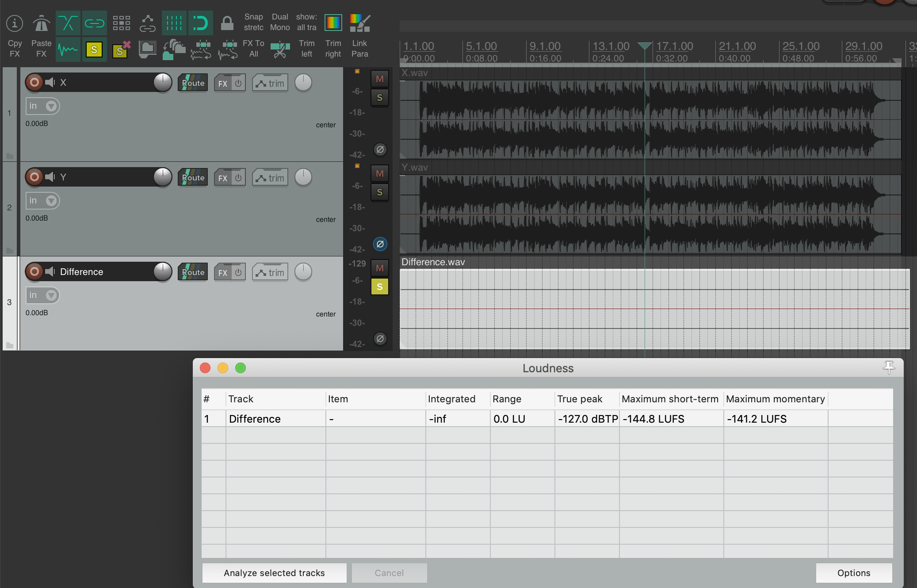Mute track Y

point(379,174)
